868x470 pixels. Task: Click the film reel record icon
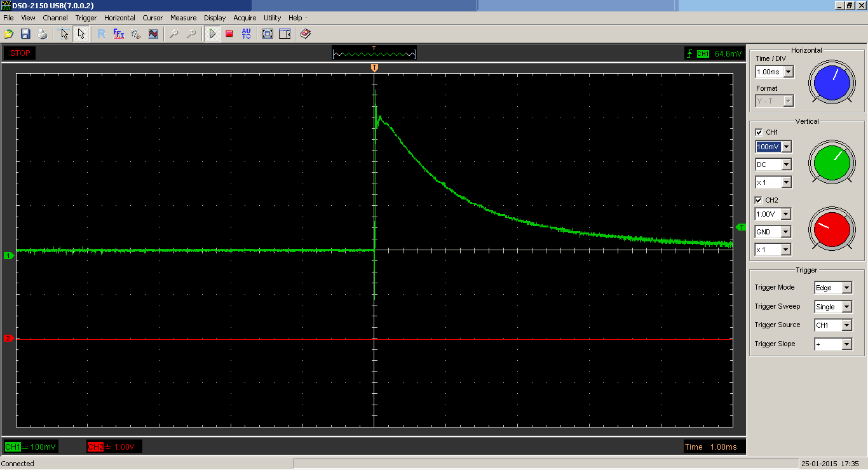[x=136, y=34]
